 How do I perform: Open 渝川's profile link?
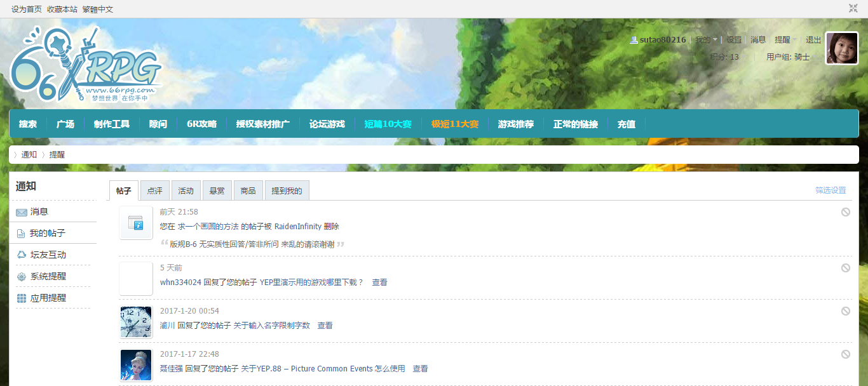[167, 326]
